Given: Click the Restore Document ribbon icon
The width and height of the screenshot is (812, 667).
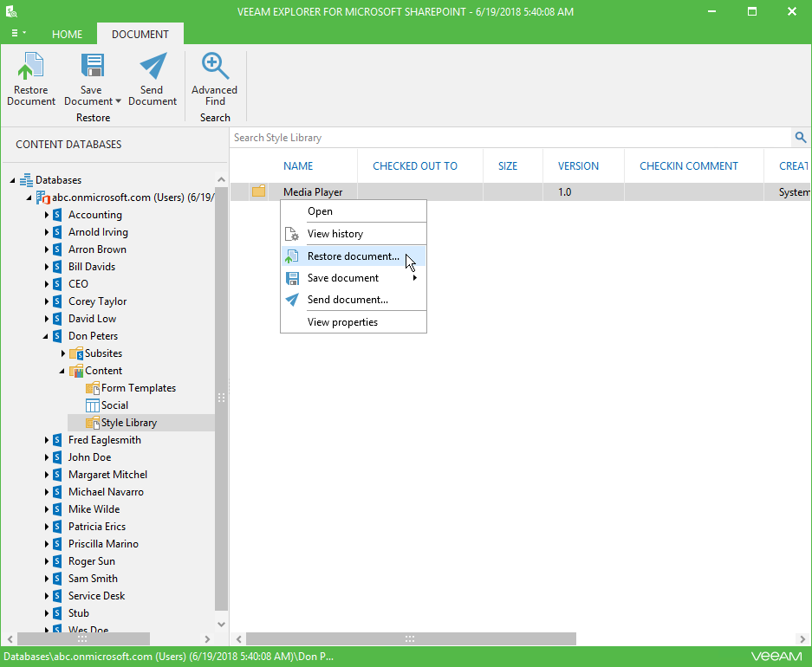Looking at the screenshot, I should pyautogui.click(x=30, y=66).
